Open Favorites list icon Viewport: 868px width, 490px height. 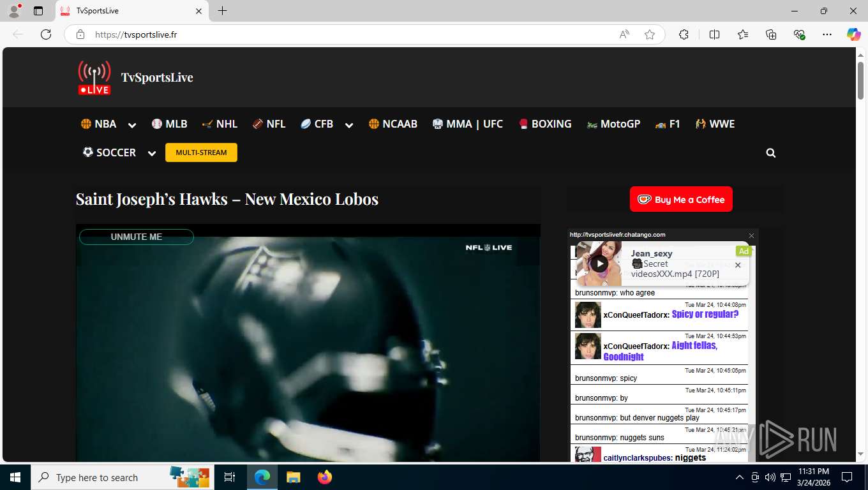pos(743,34)
